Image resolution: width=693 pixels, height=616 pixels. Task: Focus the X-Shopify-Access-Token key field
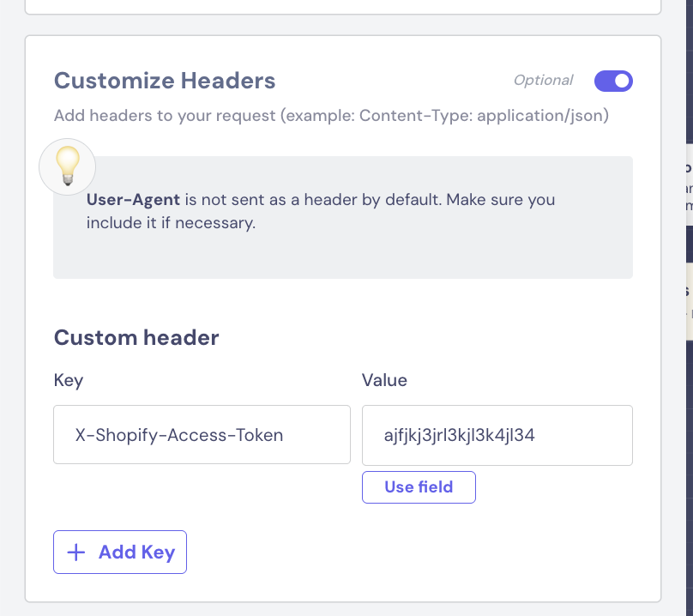pos(202,435)
